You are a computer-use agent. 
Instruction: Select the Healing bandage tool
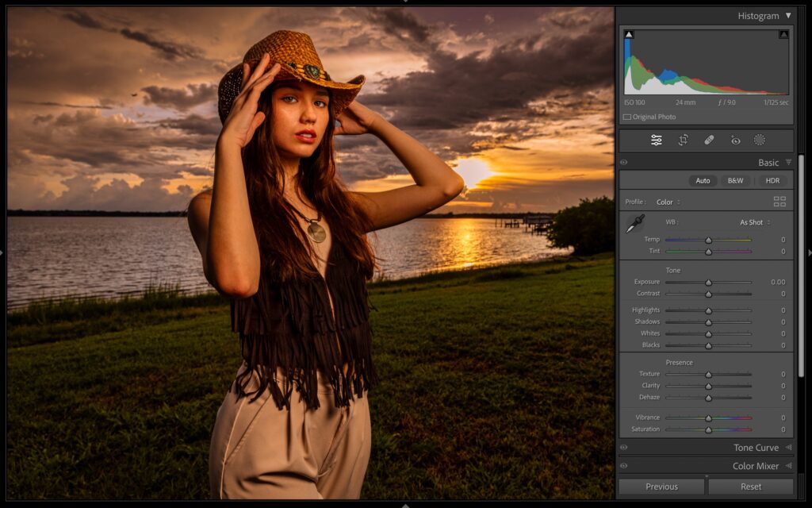click(709, 140)
